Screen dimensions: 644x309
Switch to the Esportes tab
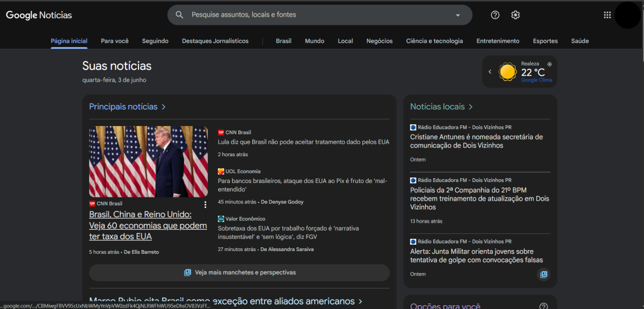(545, 41)
